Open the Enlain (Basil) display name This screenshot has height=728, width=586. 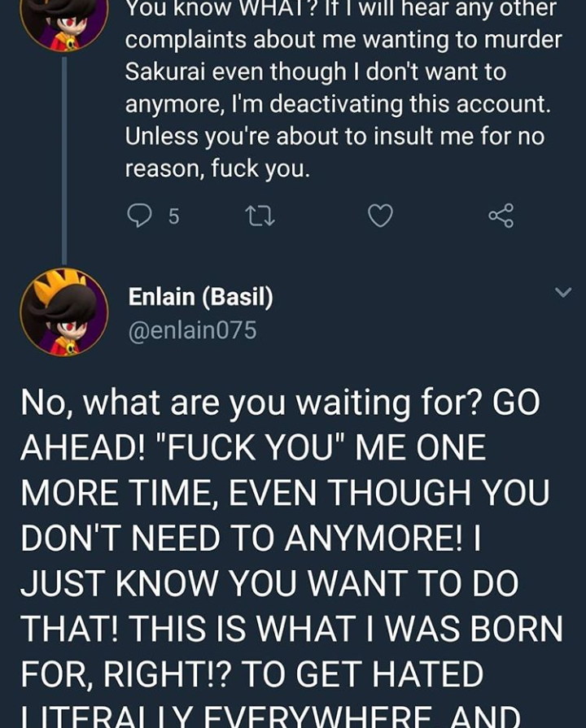tap(200, 298)
